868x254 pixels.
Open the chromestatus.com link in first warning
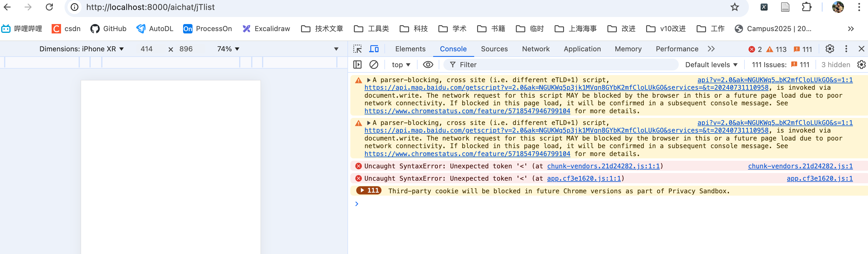pyautogui.click(x=467, y=111)
